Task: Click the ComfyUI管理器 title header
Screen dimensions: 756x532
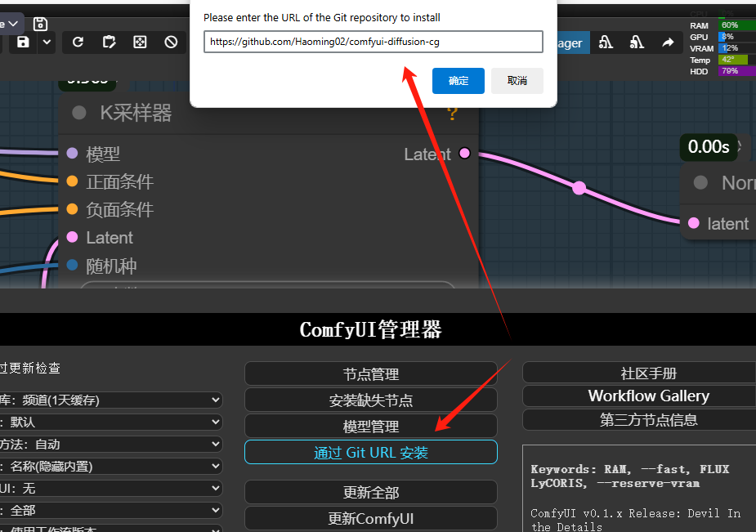Action: pyautogui.click(x=370, y=329)
